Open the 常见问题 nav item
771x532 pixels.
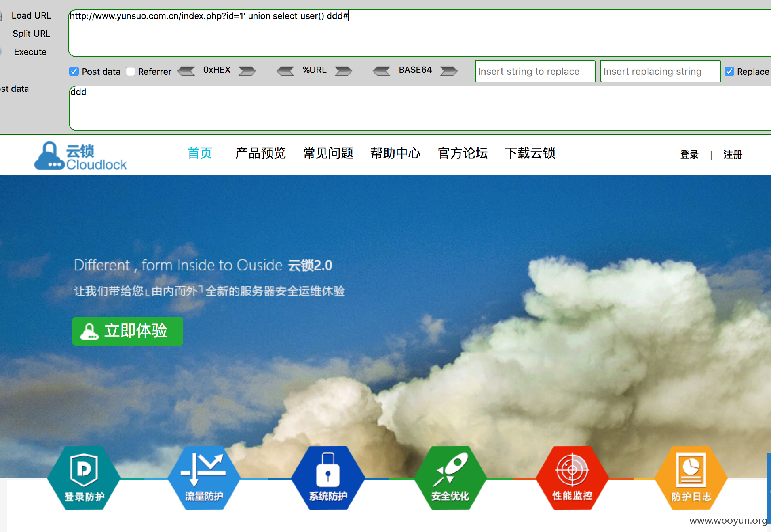(x=328, y=153)
